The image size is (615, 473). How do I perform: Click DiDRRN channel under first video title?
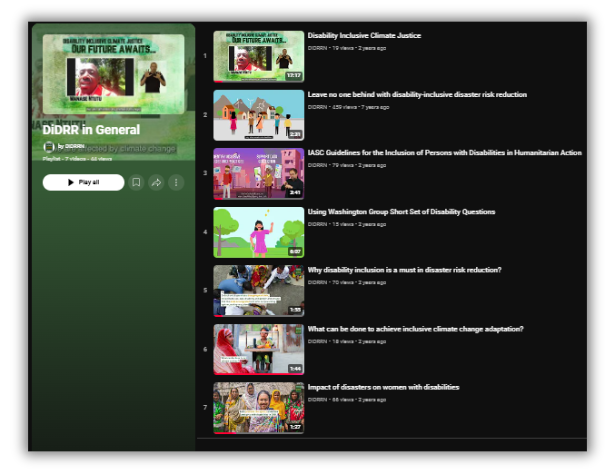[317, 48]
